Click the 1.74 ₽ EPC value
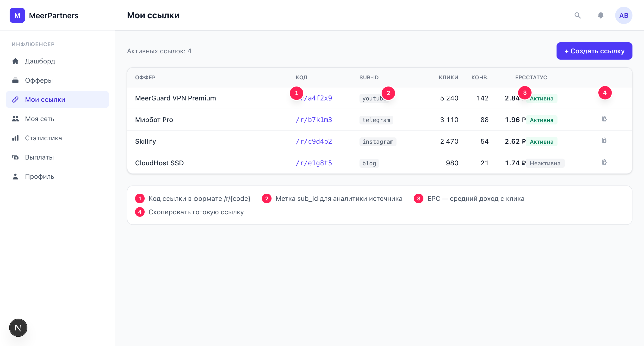This screenshot has height=346, width=644. click(515, 163)
